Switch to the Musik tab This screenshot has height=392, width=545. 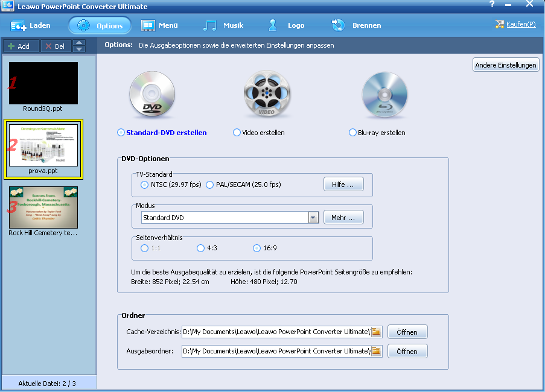coord(223,25)
